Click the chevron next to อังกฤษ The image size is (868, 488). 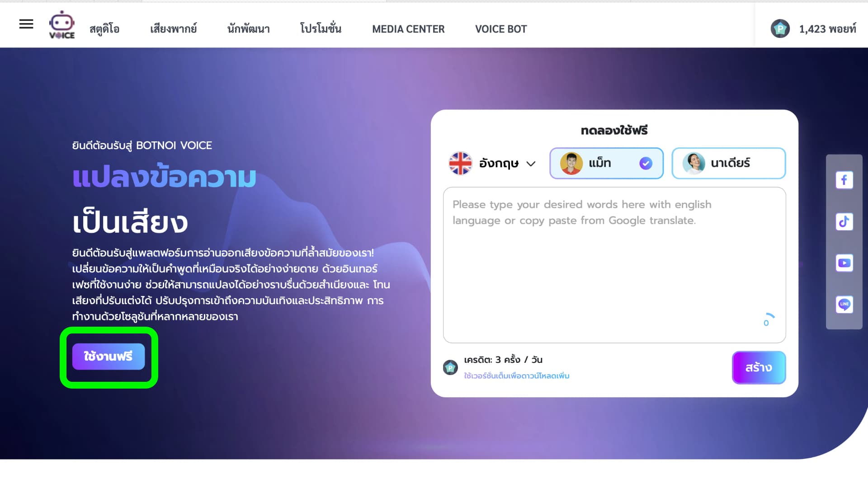[531, 164]
